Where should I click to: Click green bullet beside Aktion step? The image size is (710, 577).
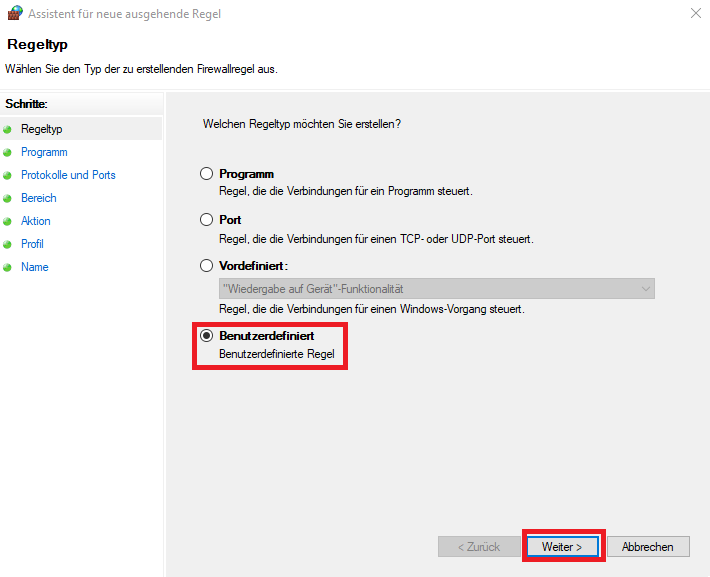[7, 221]
